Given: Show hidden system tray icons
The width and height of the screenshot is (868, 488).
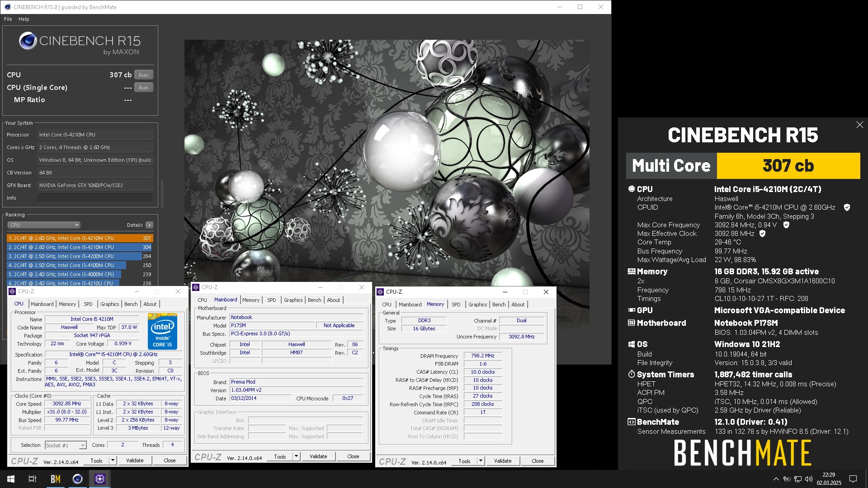Looking at the screenshot, I should pyautogui.click(x=776, y=479).
